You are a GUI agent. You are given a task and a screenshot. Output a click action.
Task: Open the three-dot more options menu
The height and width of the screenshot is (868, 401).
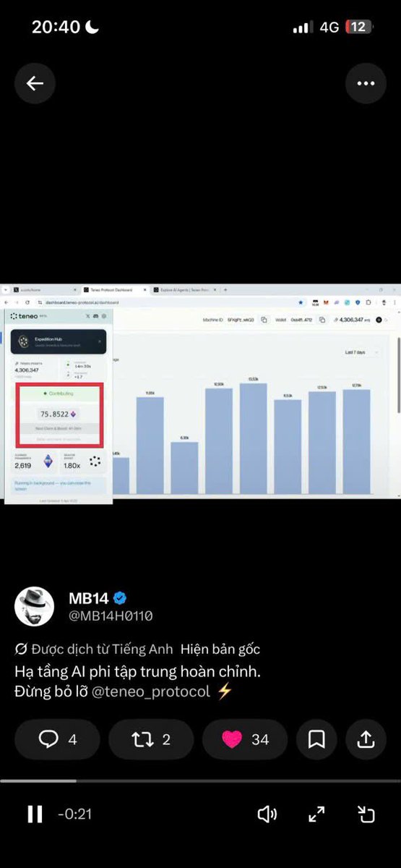pyautogui.click(x=366, y=83)
